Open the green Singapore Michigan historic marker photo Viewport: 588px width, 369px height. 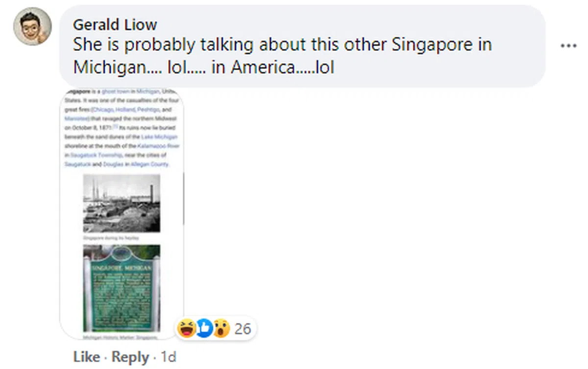(122, 289)
